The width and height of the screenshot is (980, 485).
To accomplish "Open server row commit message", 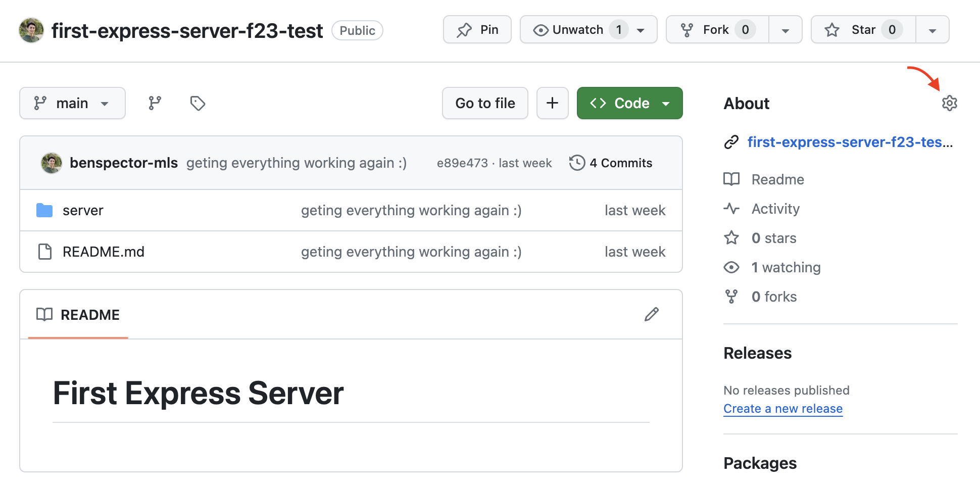I will pyautogui.click(x=411, y=210).
